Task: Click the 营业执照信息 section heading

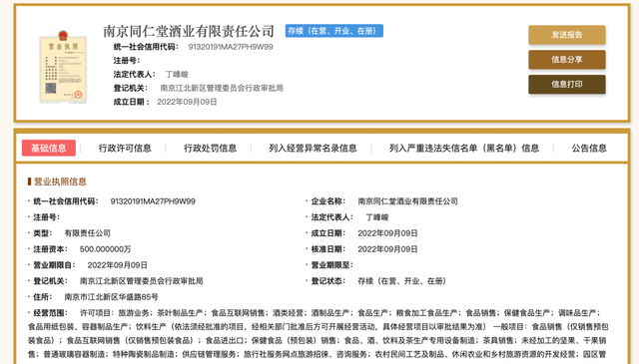Action: tap(60, 182)
